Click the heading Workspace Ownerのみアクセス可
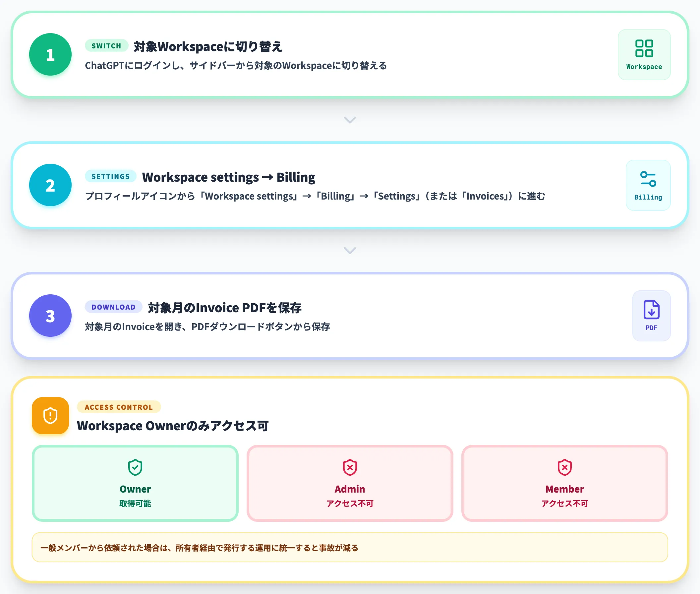Screen dimensions: 700x594 coord(173,426)
